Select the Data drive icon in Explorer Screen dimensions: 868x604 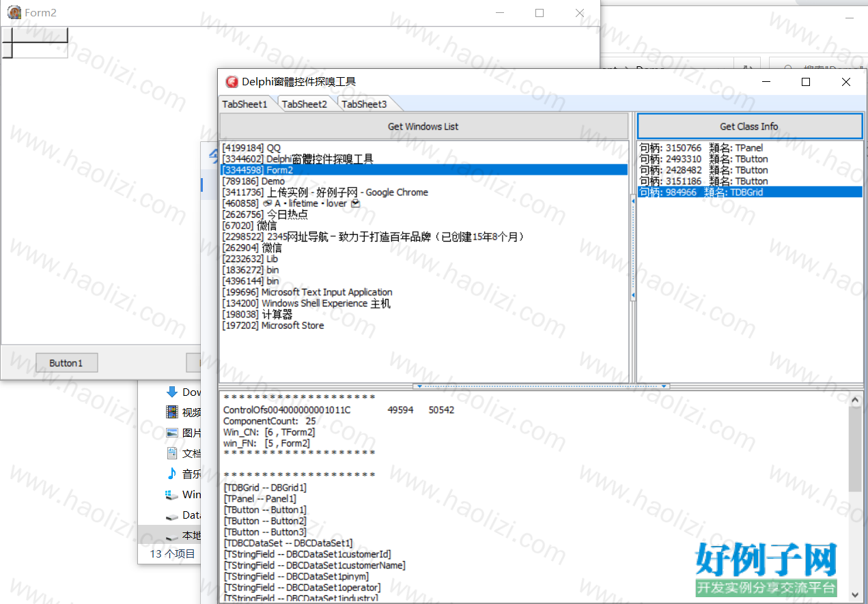[172, 515]
